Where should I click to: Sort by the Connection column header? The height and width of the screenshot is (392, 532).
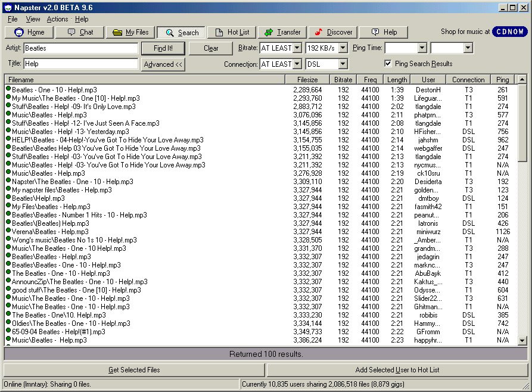(468, 80)
